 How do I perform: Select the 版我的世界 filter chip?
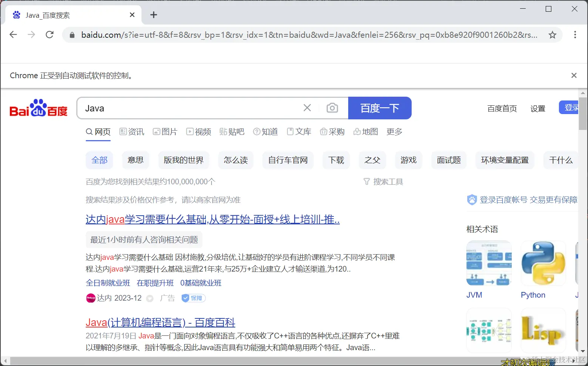click(x=184, y=160)
